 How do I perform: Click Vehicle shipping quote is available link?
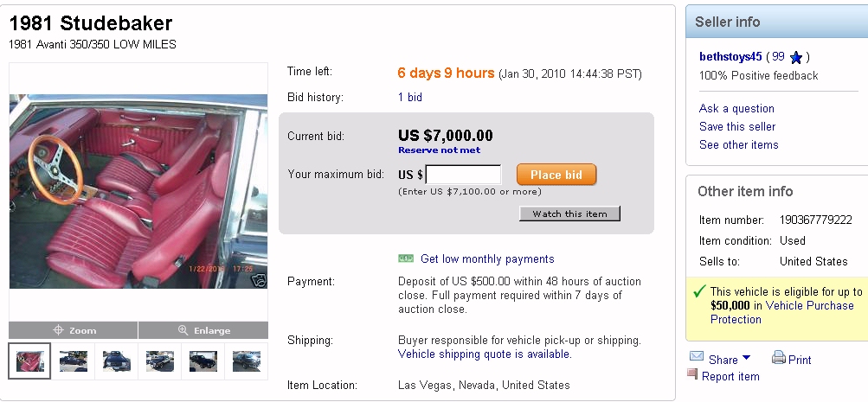(485, 354)
